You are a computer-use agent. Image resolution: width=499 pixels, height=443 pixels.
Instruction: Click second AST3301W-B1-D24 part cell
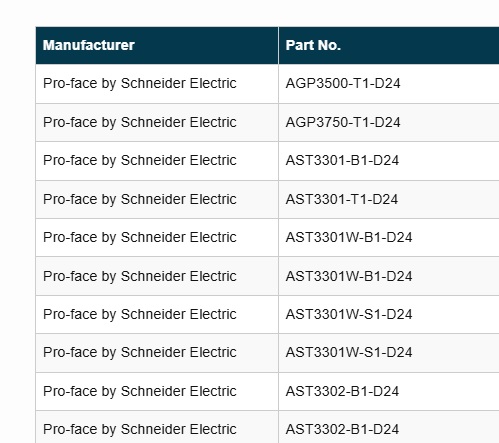coord(389,276)
